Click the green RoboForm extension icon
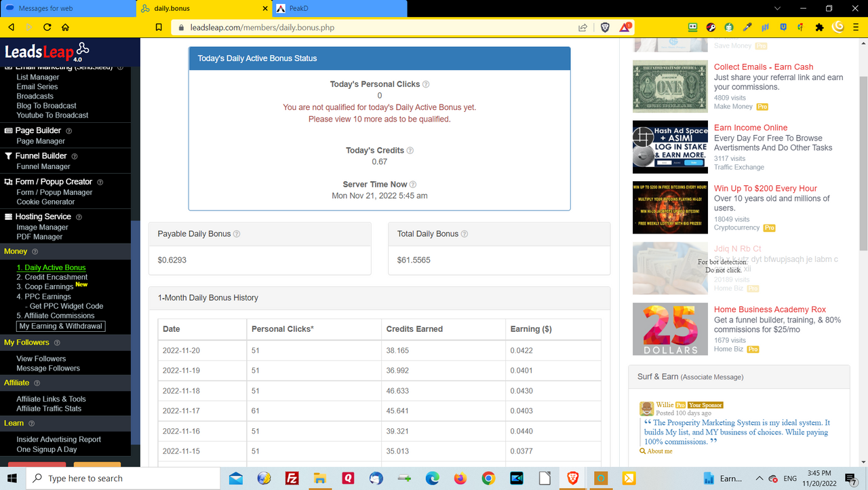This screenshot has width=868, height=490. click(x=693, y=28)
